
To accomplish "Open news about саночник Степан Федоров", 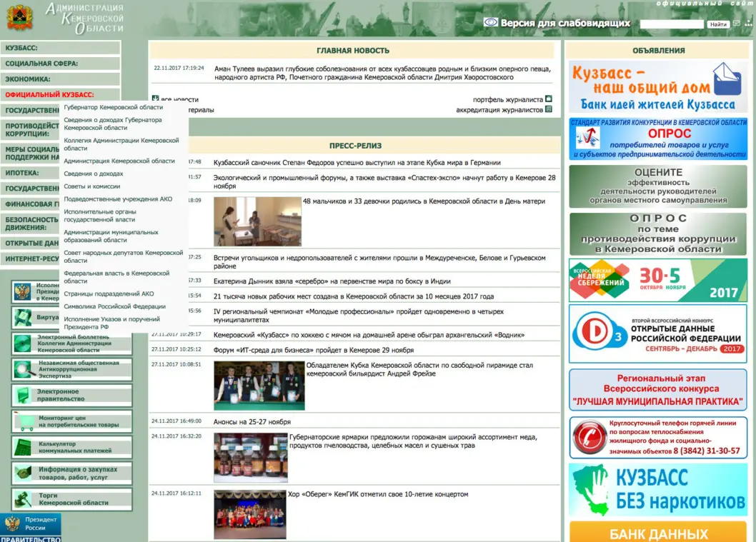I will point(357,162).
